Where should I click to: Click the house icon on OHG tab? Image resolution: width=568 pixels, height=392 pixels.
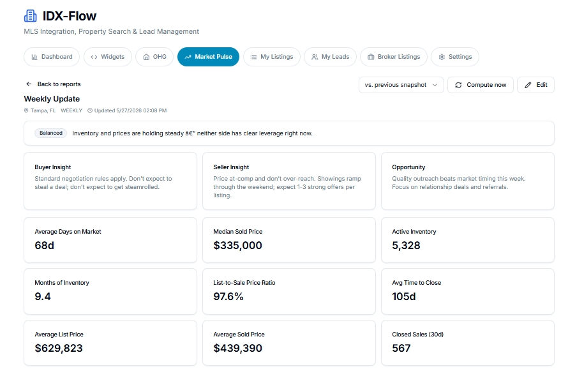tap(146, 57)
